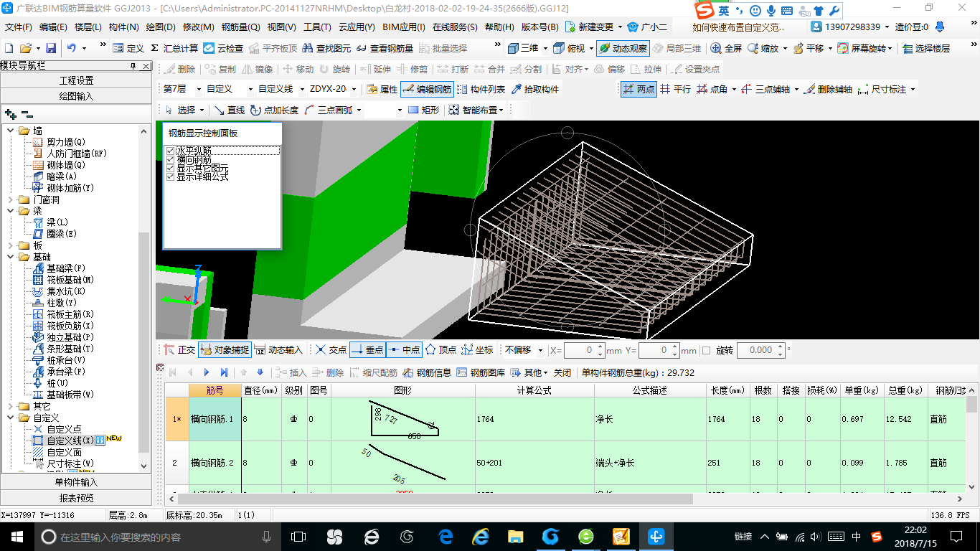Click 报表预览 navigator button

click(76, 498)
